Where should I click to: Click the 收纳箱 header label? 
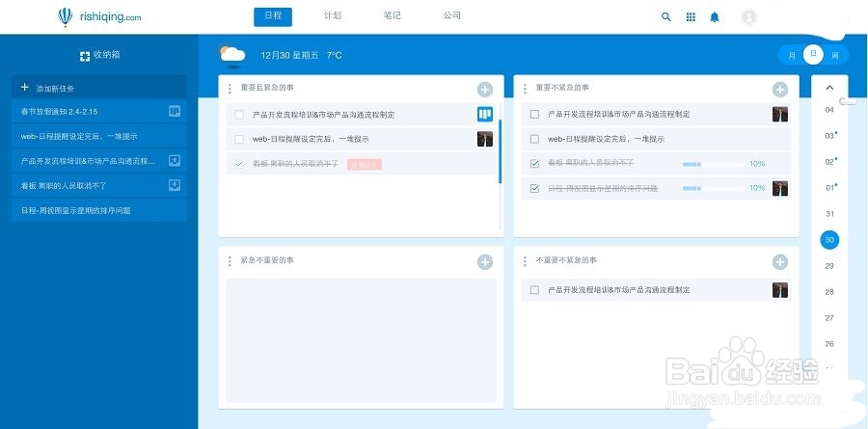(106, 55)
